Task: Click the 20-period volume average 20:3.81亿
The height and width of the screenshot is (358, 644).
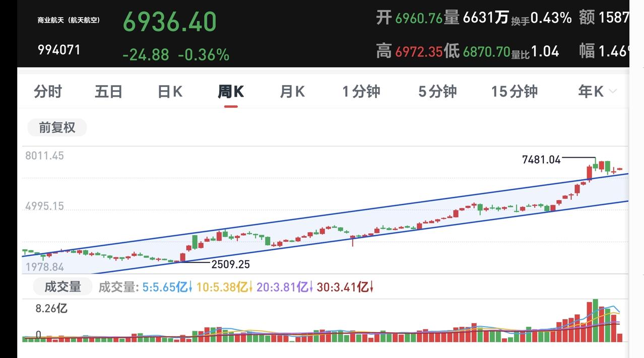Action: 285,288
